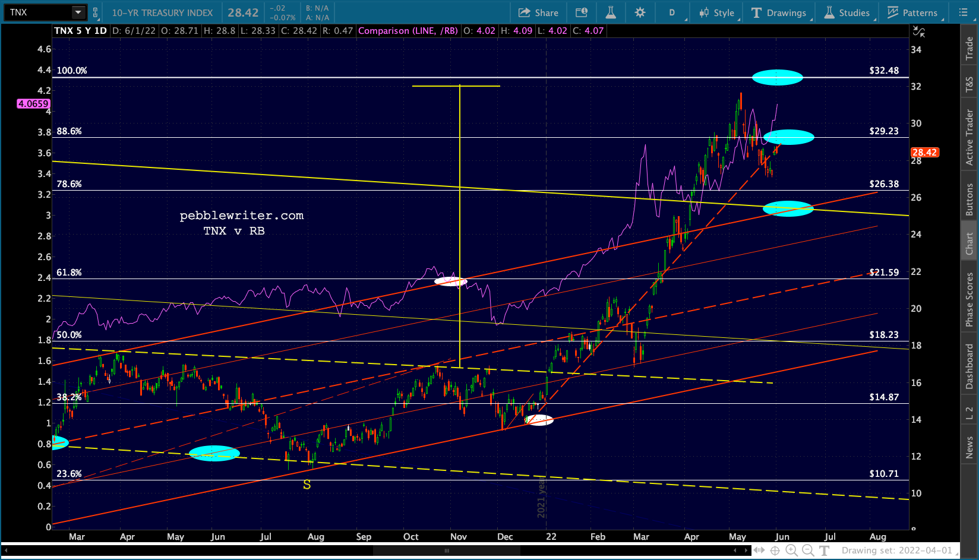Click the zoom out magnifier icon
Image resolution: width=979 pixels, height=560 pixels.
coord(808,550)
